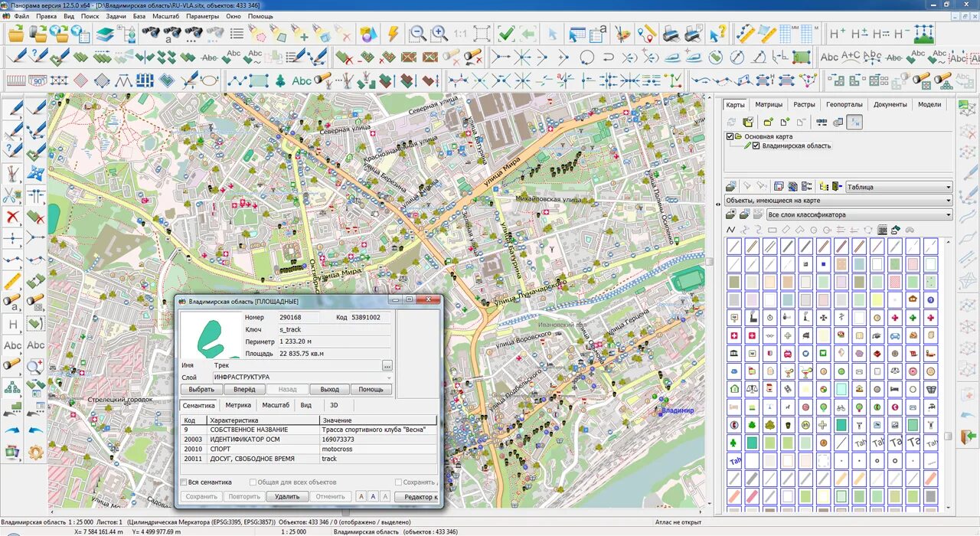980x536 pixels.
Task: Click the Abc text icon in third toolbar
Action: click(x=302, y=80)
